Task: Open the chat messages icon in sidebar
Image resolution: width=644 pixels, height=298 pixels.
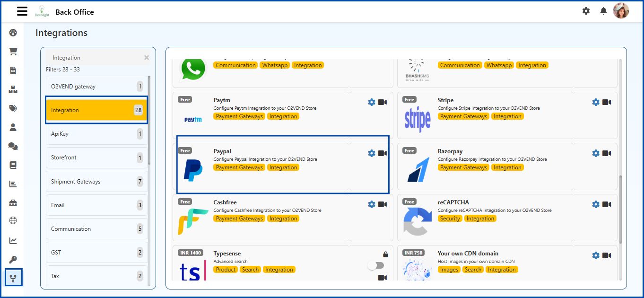Action: point(14,146)
